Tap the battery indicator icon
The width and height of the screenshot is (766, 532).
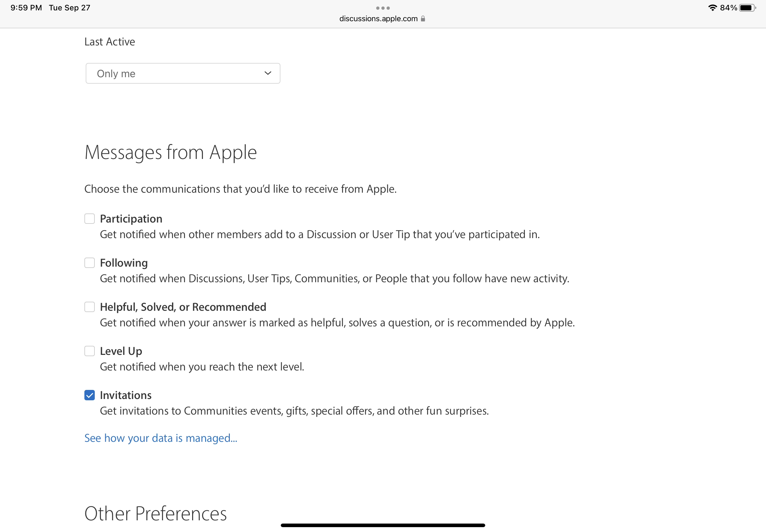point(747,8)
